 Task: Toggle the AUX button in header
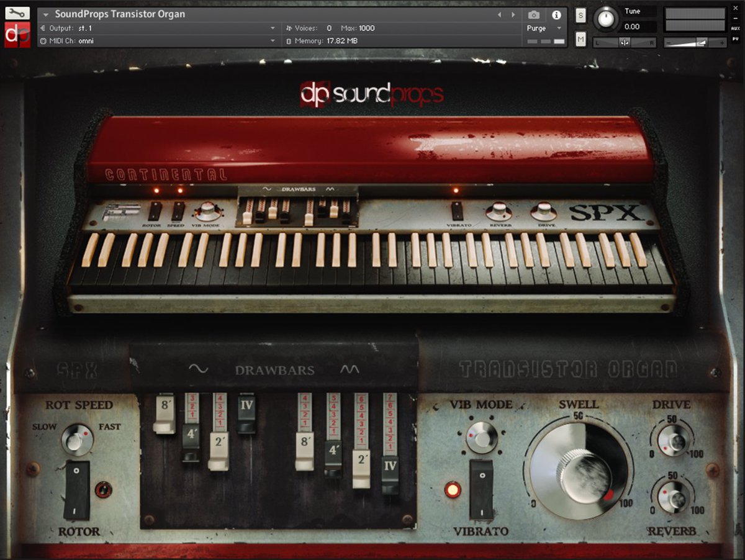(x=736, y=29)
